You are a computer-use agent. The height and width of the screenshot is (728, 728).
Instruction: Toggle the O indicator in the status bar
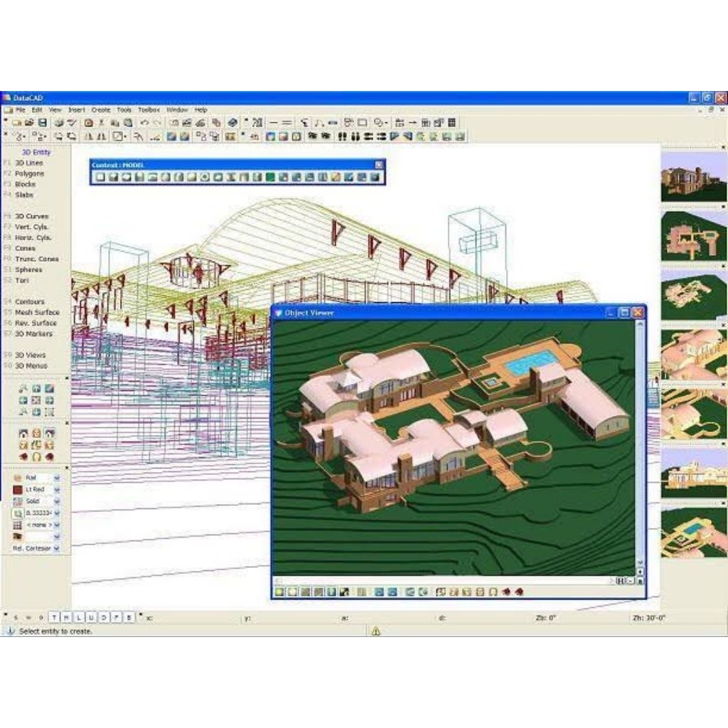(41, 618)
